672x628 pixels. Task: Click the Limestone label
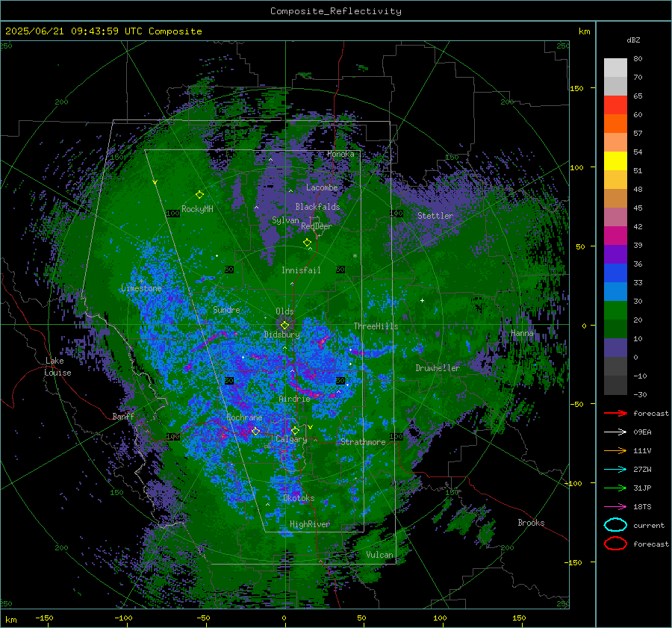click(141, 288)
